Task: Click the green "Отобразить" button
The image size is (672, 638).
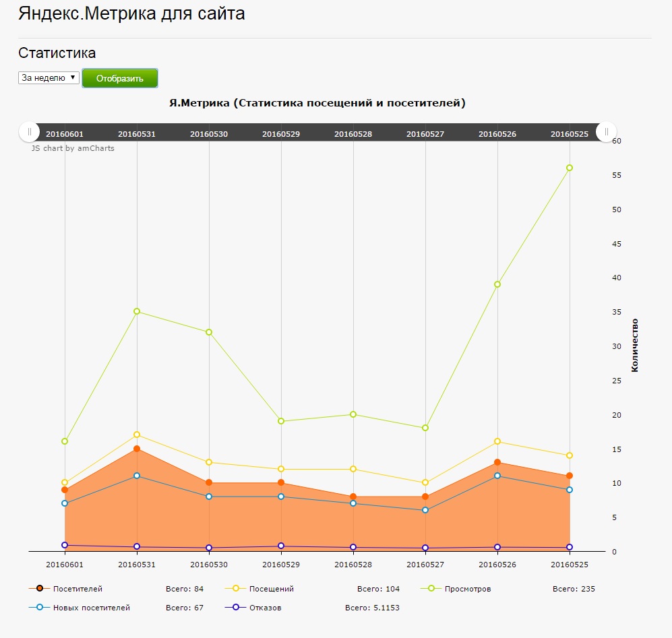Action: coord(120,78)
